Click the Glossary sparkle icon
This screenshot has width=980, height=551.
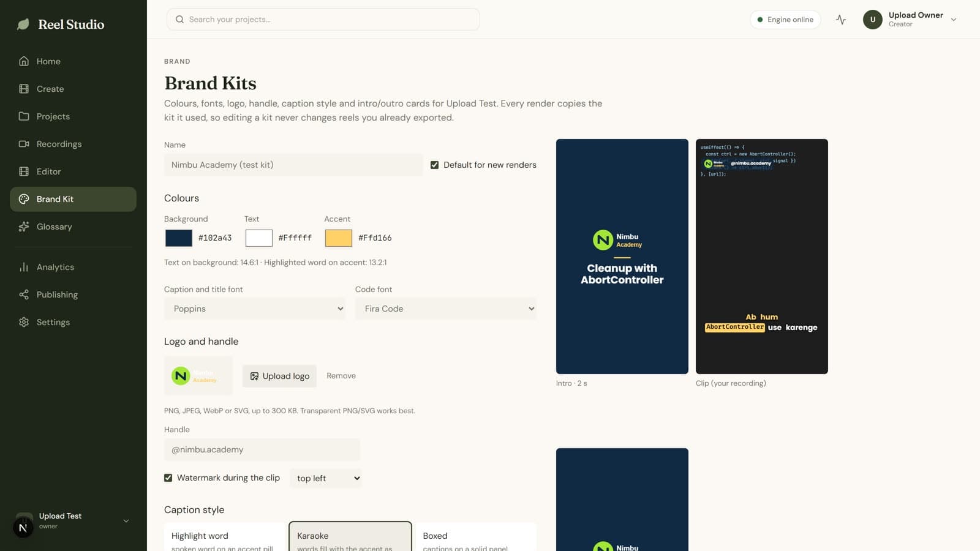pos(24,227)
